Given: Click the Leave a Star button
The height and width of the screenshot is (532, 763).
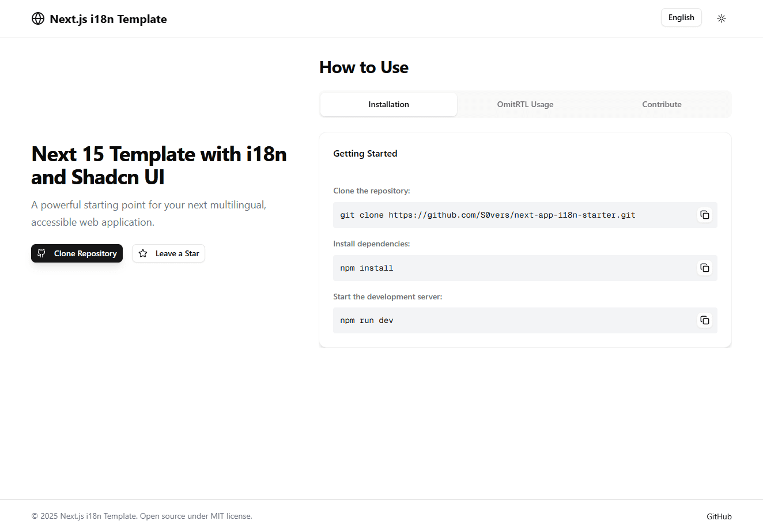Looking at the screenshot, I should 168,253.
